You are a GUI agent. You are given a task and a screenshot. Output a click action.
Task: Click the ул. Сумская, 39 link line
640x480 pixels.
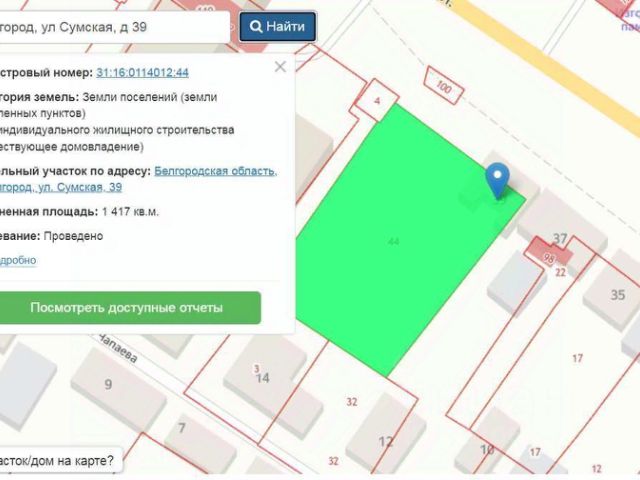(61, 187)
